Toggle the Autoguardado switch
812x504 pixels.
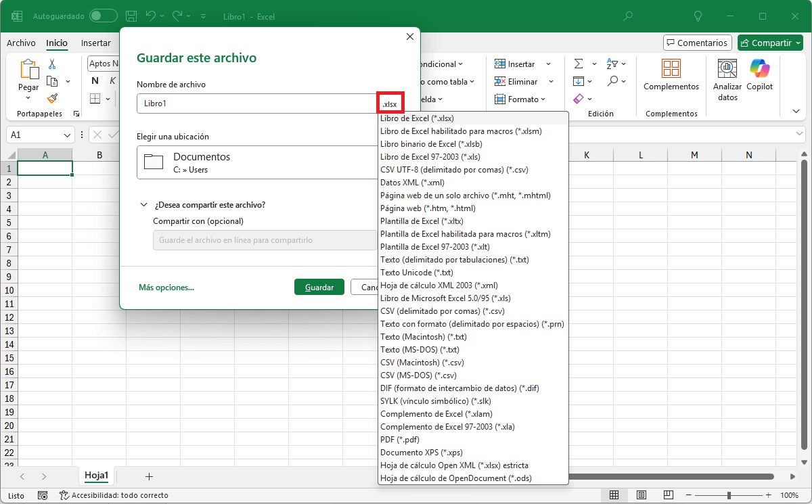[102, 16]
